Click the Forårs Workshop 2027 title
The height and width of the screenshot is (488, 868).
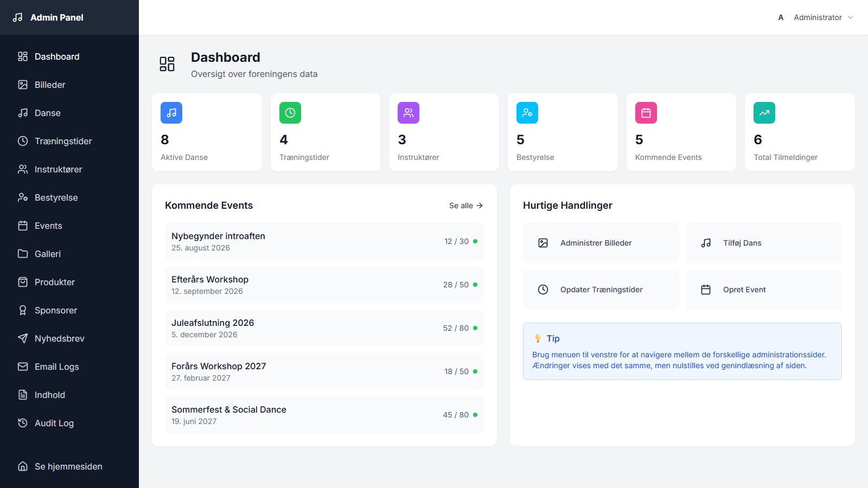[219, 366]
